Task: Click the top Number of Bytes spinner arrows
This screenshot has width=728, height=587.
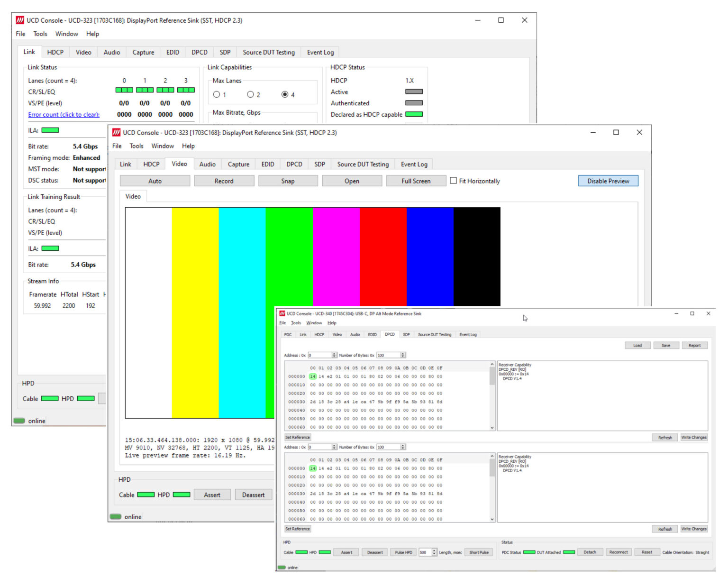Action: pos(403,355)
